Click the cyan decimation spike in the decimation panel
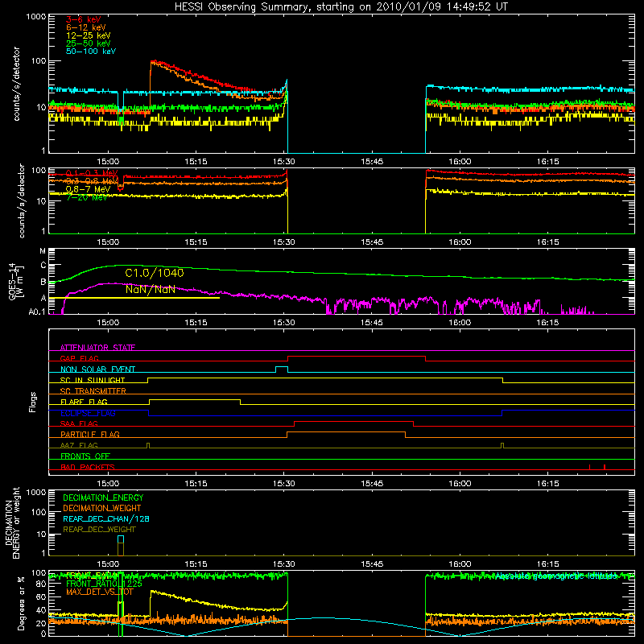Screen dimensions: 644x644 [120, 539]
